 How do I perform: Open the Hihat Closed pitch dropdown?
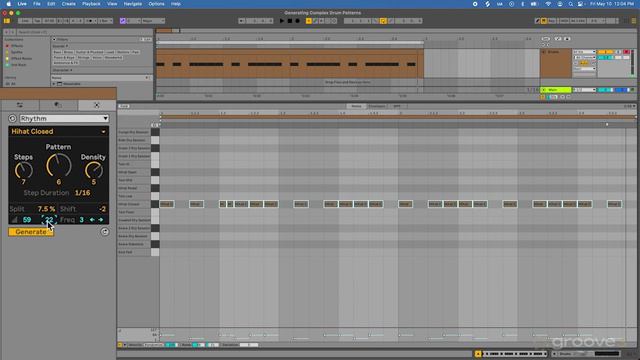click(58, 131)
